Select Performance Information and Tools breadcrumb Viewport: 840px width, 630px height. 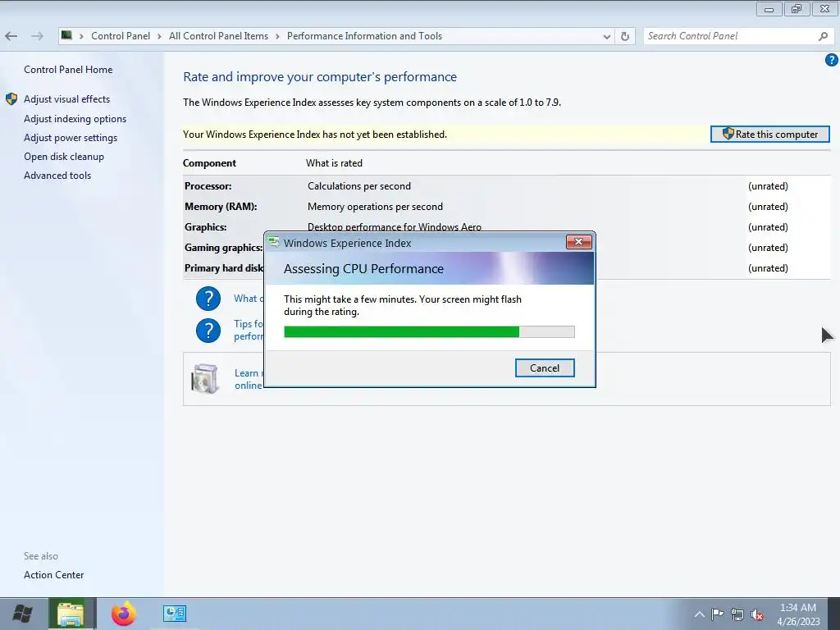(x=364, y=36)
